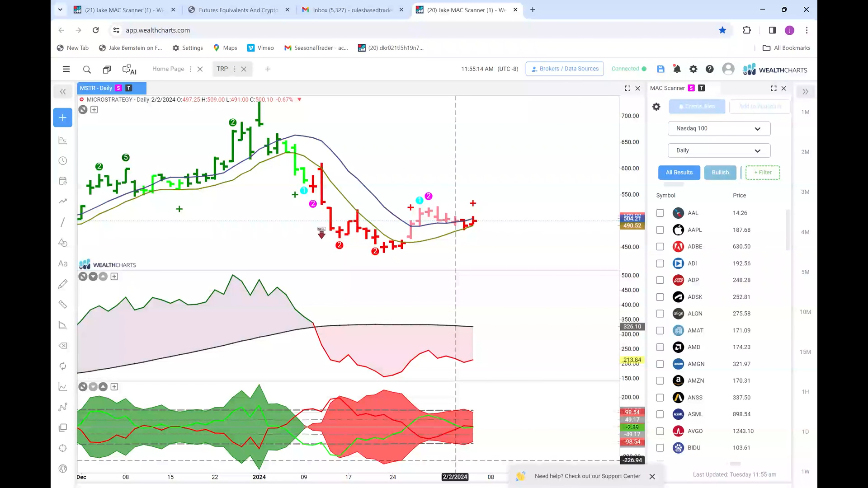Check the AAPL checkbox

tap(660, 230)
